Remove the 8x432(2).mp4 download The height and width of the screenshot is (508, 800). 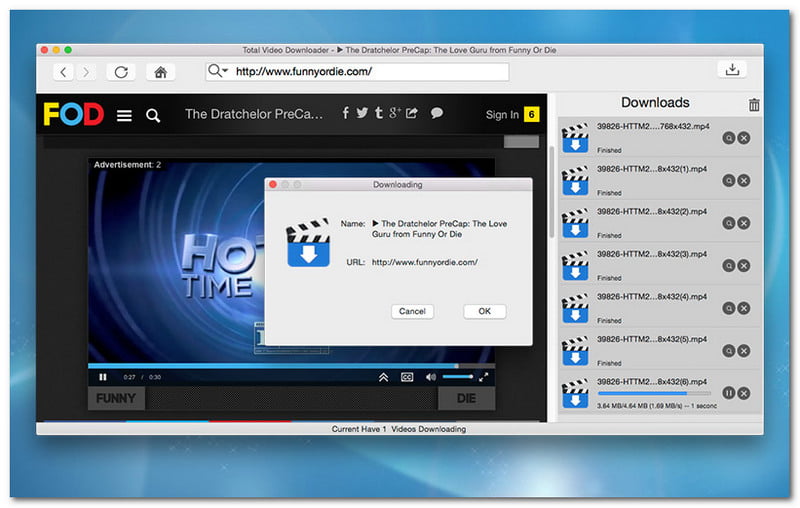pos(744,223)
